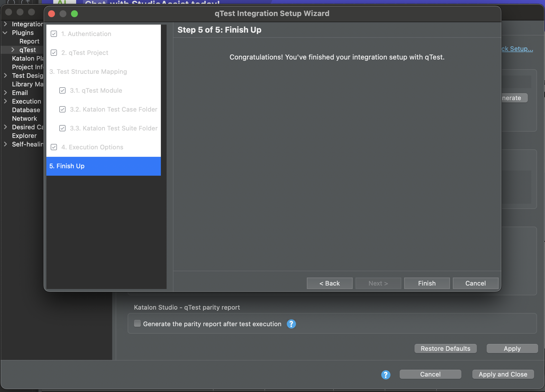Expand the qTest tree node
The image size is (545, 392).
coord(13,50)
